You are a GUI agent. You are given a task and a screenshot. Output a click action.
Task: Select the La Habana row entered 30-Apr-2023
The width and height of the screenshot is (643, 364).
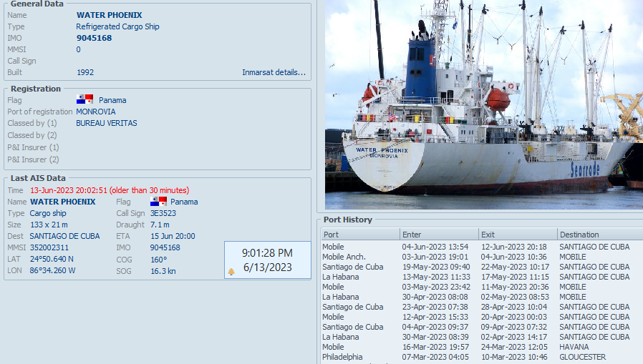pos(482,297)
